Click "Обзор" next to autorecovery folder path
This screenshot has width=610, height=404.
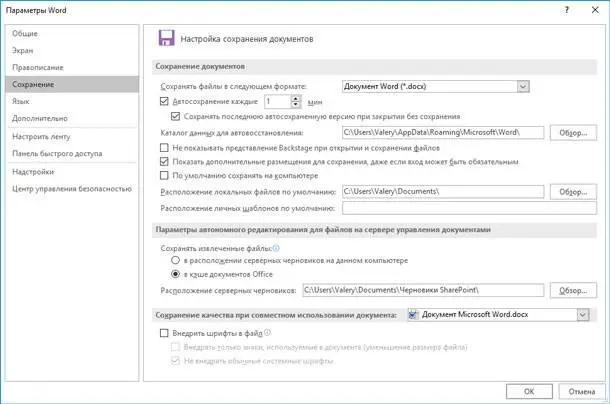[571, 132]
